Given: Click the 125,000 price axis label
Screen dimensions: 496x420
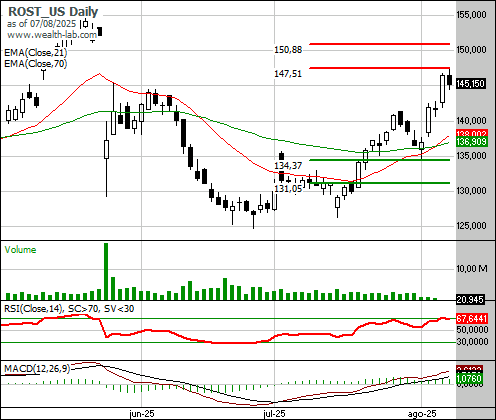Looking at the screenshot, I should tap(471, 226).
